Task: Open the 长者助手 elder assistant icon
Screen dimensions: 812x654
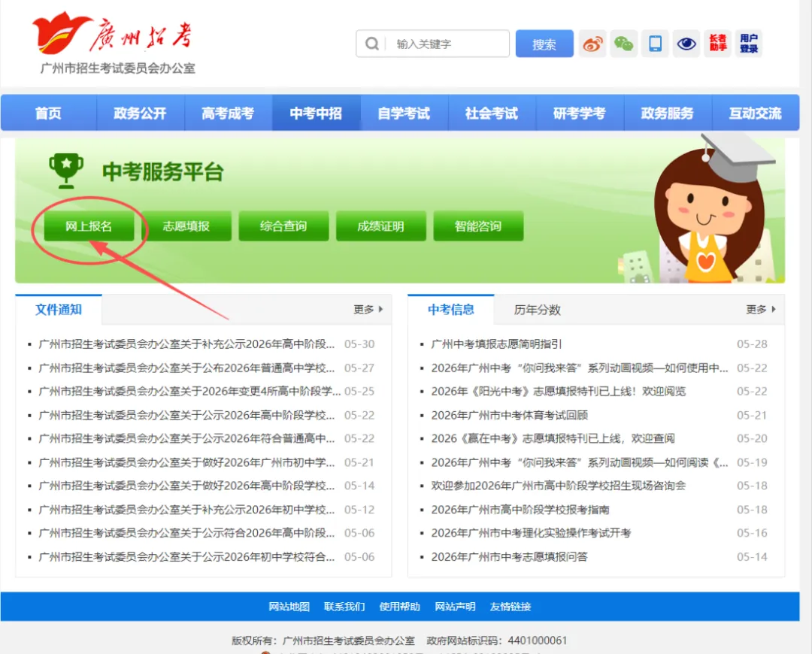Action: pos(718,44)
